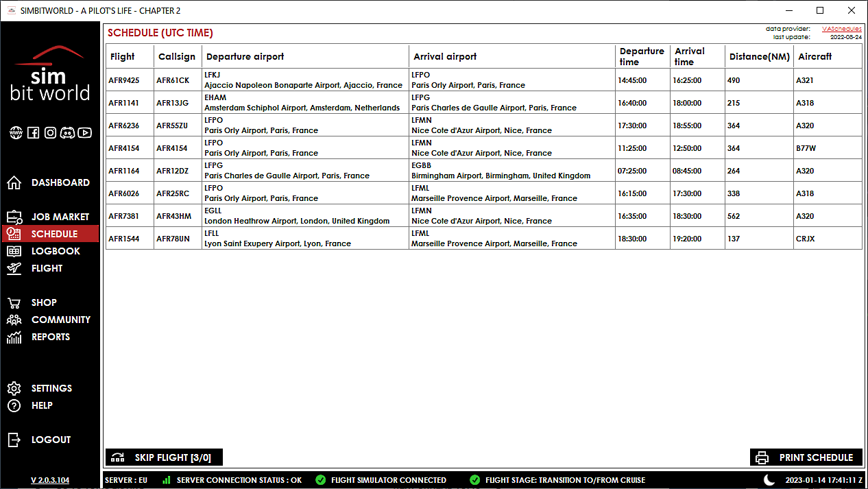The width and height of the screenshot is (868, 489).
Task: Select flight AFR7381 cell
Action: [x=130, y=216]
